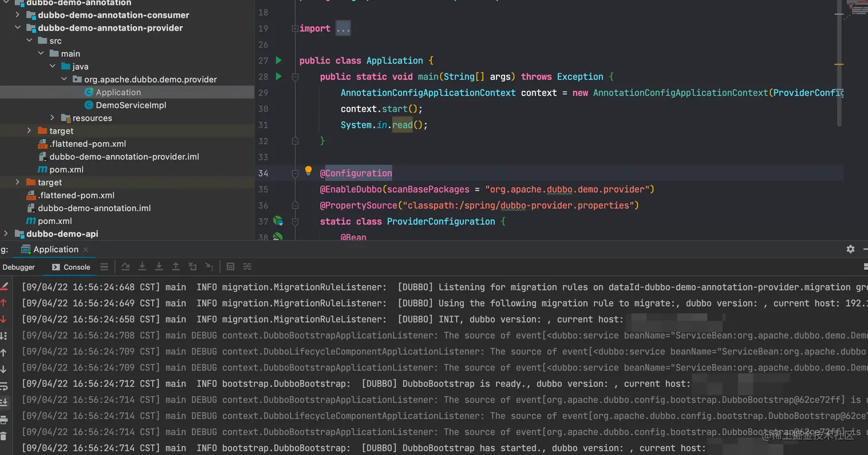Click the console print icon

(x=3, y=420)
